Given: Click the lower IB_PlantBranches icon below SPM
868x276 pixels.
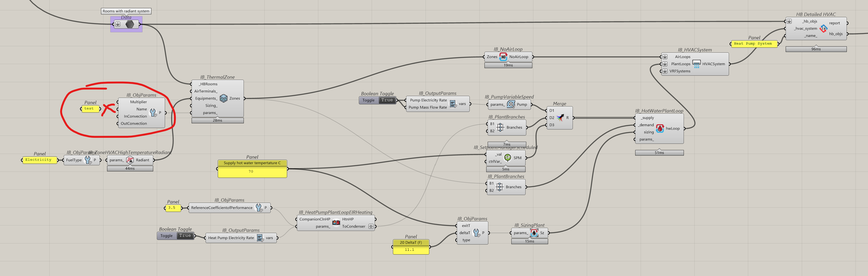Looking at the screenshot, I should click(500, 187).
